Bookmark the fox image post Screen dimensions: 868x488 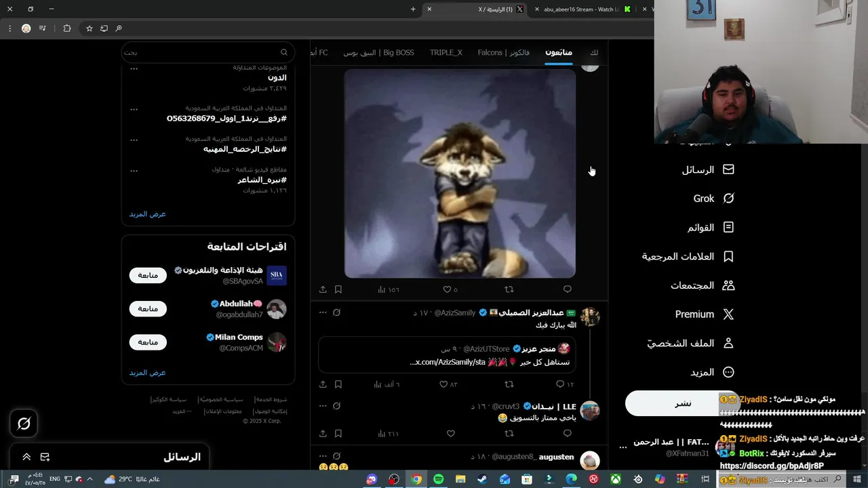point(338,289)
